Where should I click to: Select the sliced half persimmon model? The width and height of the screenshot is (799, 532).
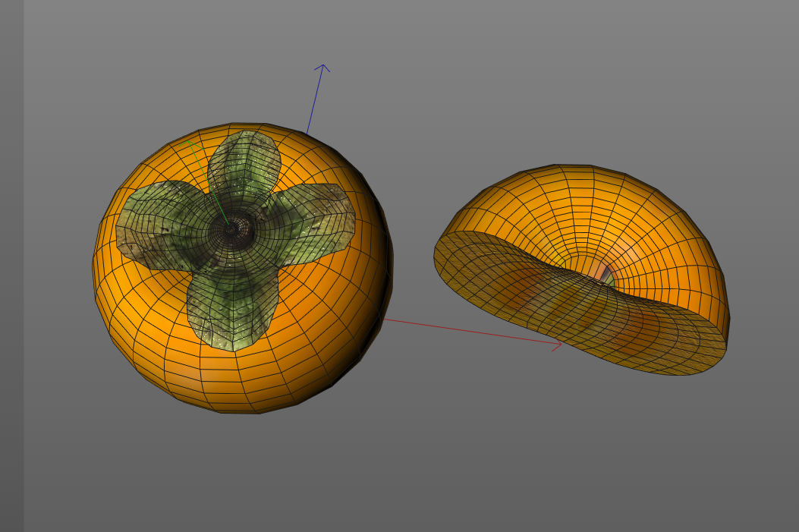(582, 269)
